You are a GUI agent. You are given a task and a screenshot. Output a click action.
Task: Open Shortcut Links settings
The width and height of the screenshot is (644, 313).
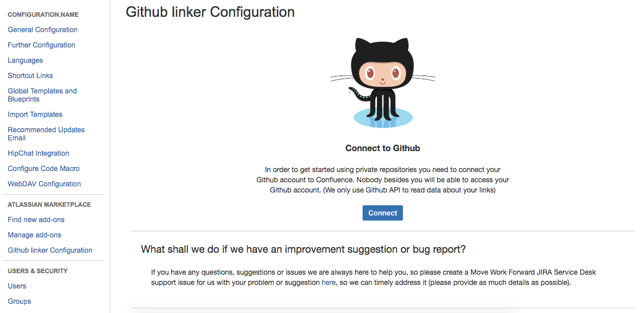click(x=30, y=76)
